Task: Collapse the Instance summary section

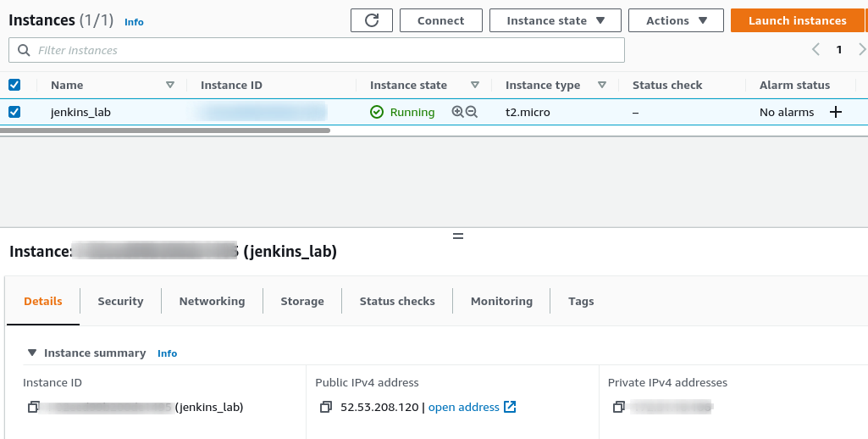Action: [32, 353]
